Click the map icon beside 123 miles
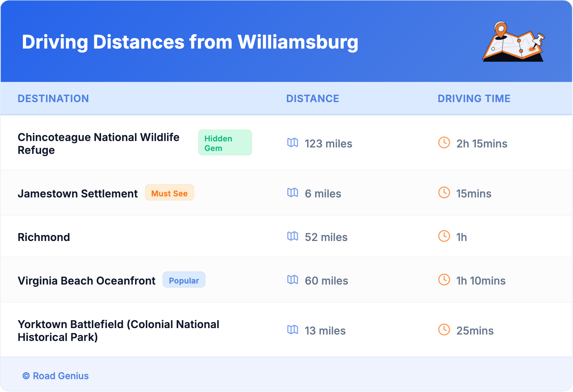 pos(293,143)
